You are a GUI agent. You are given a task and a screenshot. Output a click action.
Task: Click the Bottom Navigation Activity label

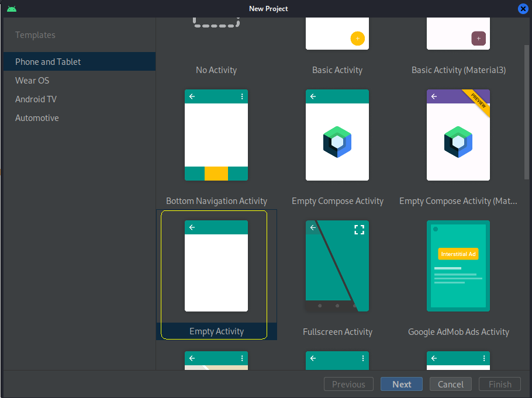tap(216, 201)
